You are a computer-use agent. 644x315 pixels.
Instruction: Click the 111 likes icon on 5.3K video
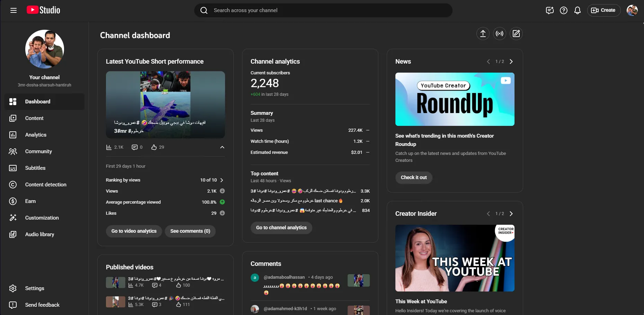179,305
